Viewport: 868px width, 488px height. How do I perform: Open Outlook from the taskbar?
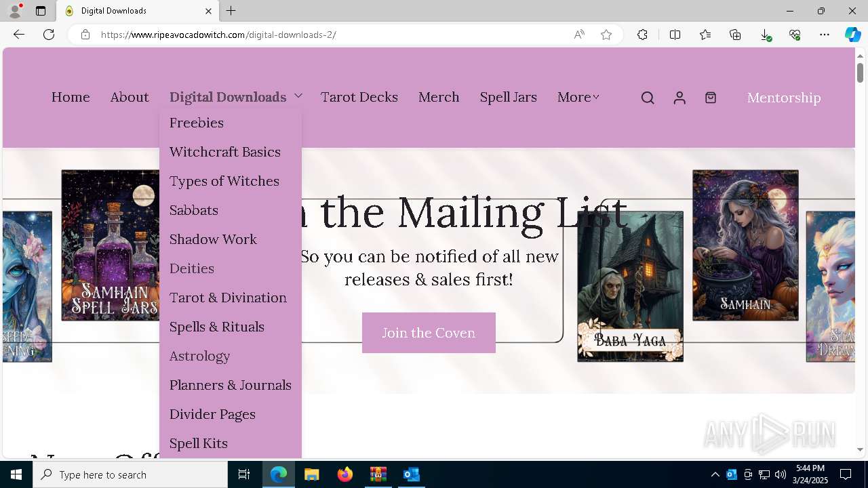click(x=411, y=474)
